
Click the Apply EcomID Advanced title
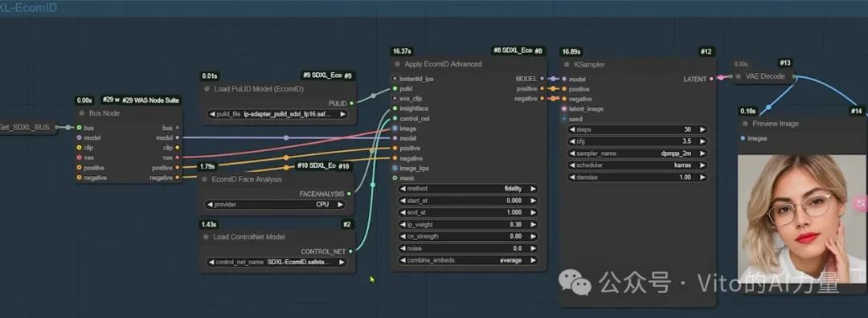tap(444, 64)
